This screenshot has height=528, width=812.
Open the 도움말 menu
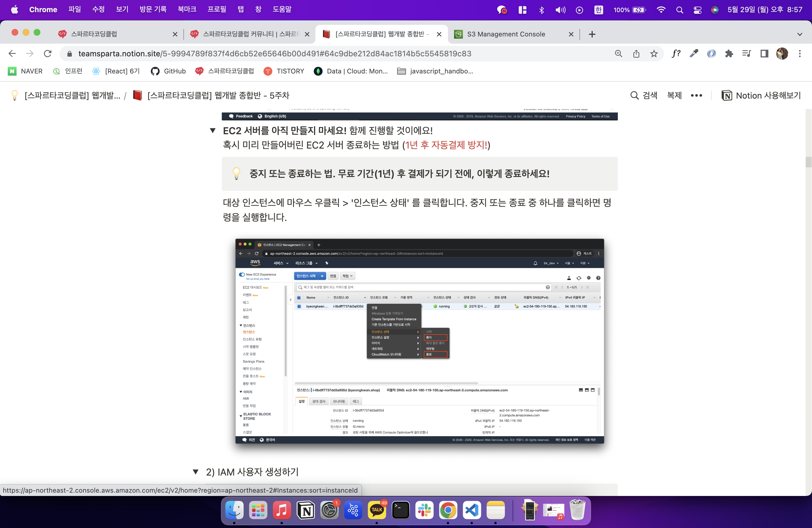pyautogui.click(x=282, y=10)
